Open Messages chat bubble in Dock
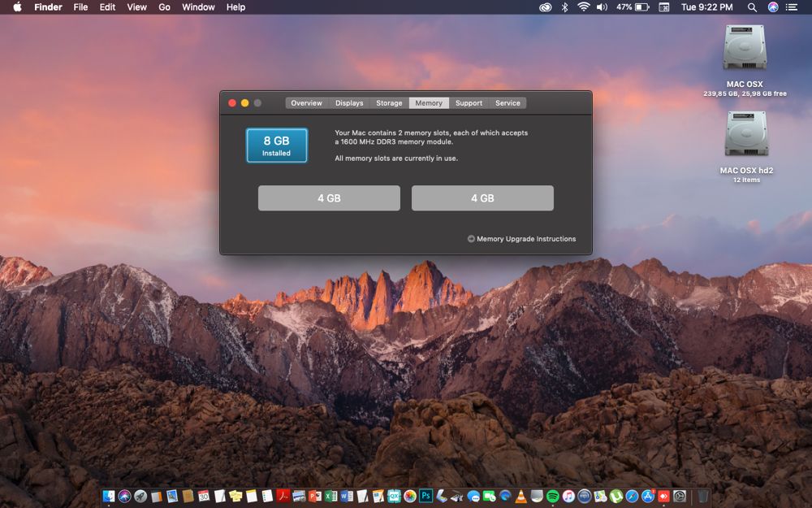Screen dimensions: 812x508 click(x=473, y=497)
